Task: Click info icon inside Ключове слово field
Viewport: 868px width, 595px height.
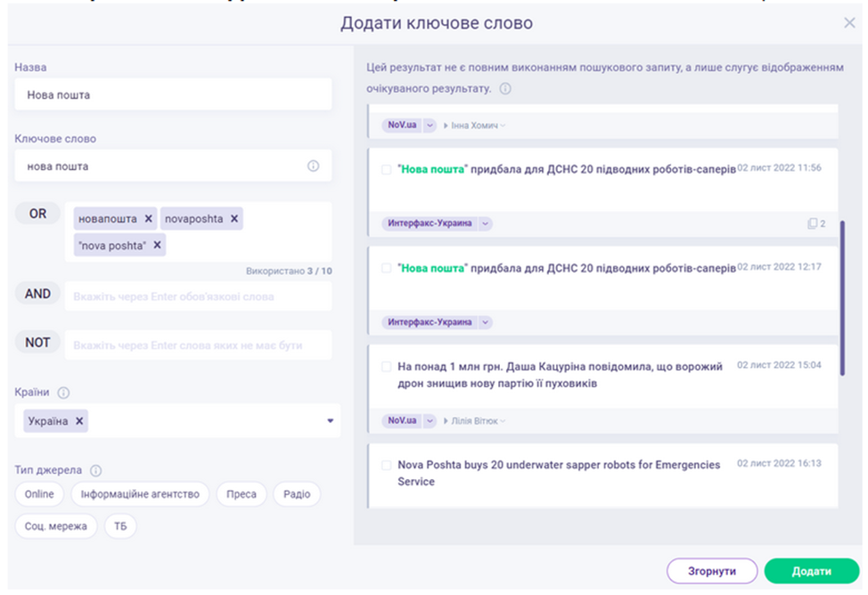Action: (x=313, y=166)
